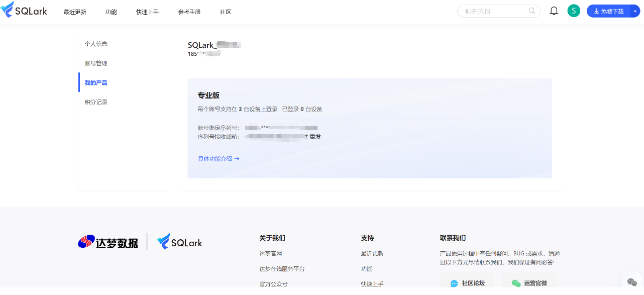The width and height of the screenshot is (644, 295).
Task: Select 个人信息 in the sidebar
Action: tap(96, 44)
